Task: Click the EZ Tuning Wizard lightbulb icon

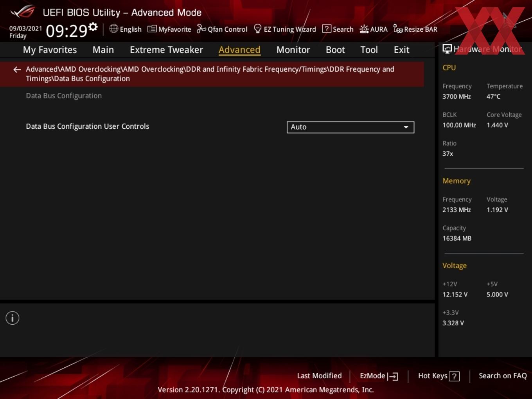Action: coord(257,29)
